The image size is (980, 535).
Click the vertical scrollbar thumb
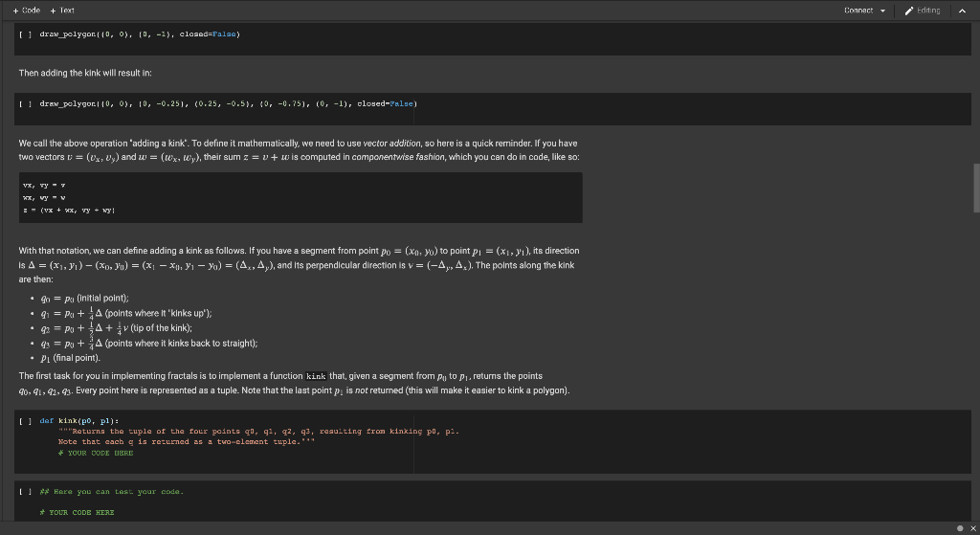[975, 187]
